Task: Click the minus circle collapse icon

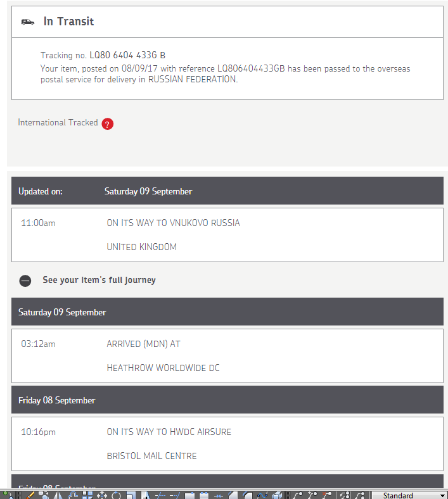Action: (25, 281)
